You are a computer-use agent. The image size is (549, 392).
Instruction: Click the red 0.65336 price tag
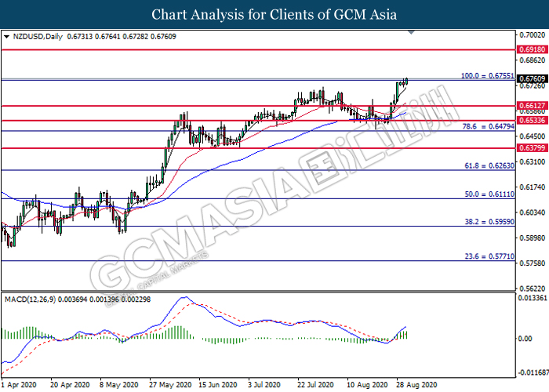[531, 121]
